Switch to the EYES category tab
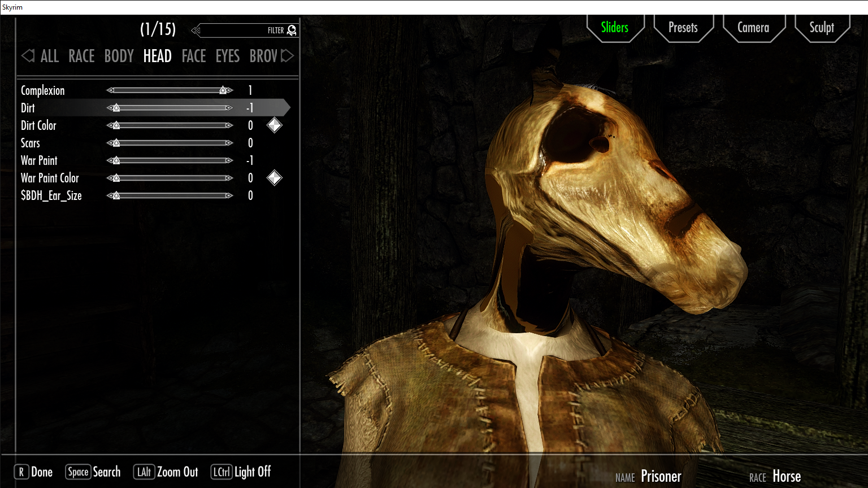 (228, 56)
